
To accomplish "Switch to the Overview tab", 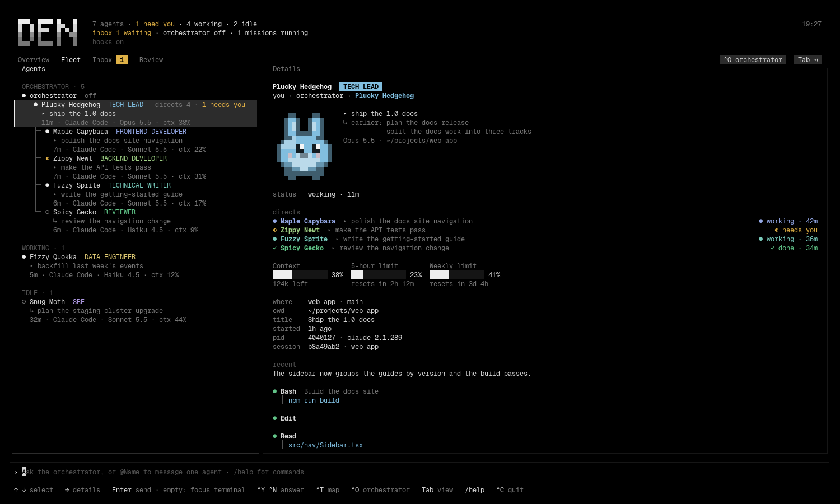I will point(34,60).
